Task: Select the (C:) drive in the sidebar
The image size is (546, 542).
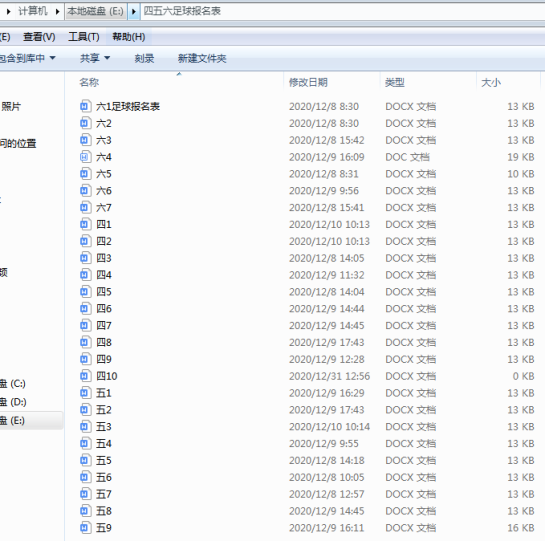Action: pos(13,384)
